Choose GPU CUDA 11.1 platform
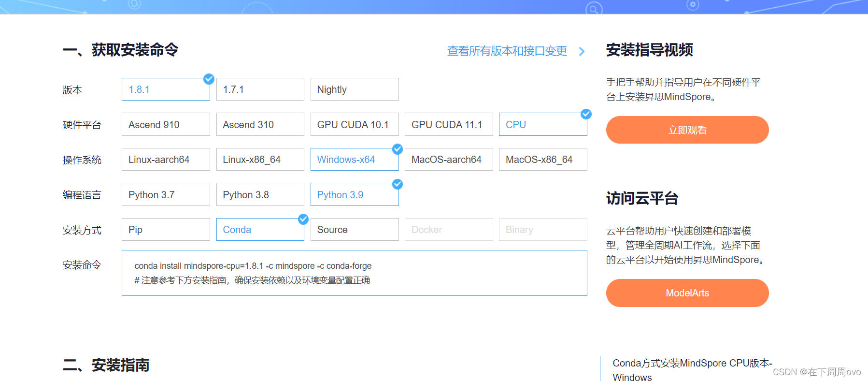 (x=449, y=124)
